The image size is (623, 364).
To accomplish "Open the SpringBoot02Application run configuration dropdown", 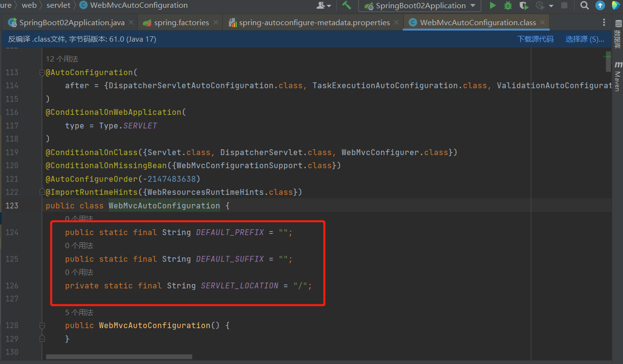I will pyautogui.click(x=420, y=6).
